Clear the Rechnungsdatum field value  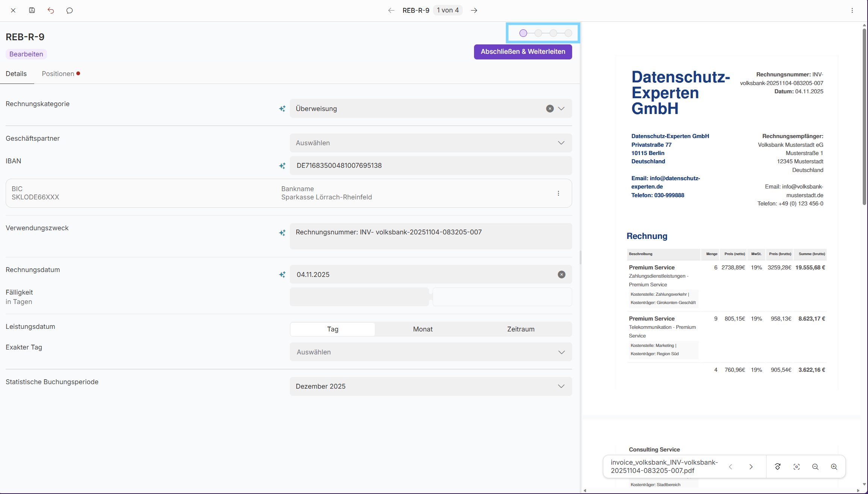pyautogui.click(x=561, y=275)
